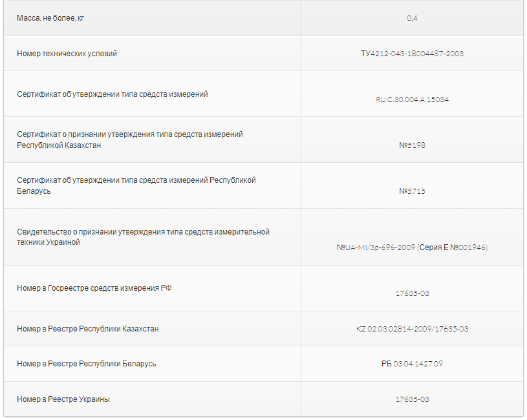Click 'Номер в Реестре Республики Казахстан' label
This screenshot has width=527, height=420.
88,329
